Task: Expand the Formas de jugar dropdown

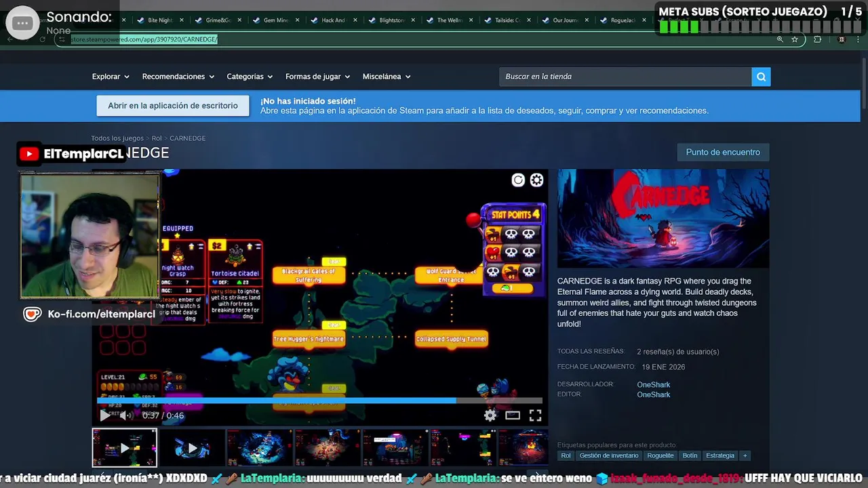Action: pos(317,77)
